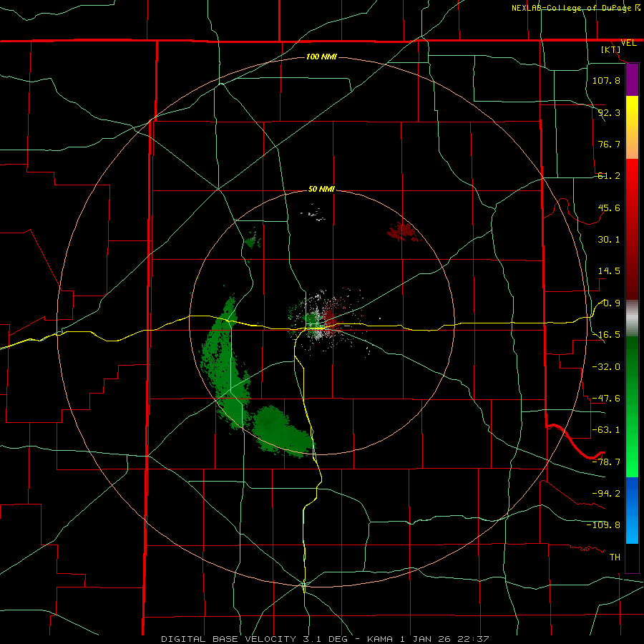644x644 pixels.
Task: Click the purple segment of the velocity color bar
Action: [x=632, y=79]
